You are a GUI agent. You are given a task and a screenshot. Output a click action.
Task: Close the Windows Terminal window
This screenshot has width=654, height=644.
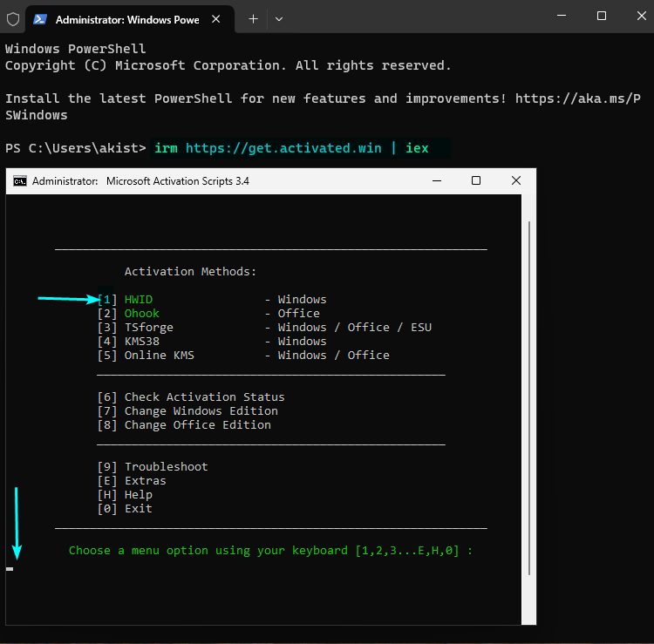point(642,16)
